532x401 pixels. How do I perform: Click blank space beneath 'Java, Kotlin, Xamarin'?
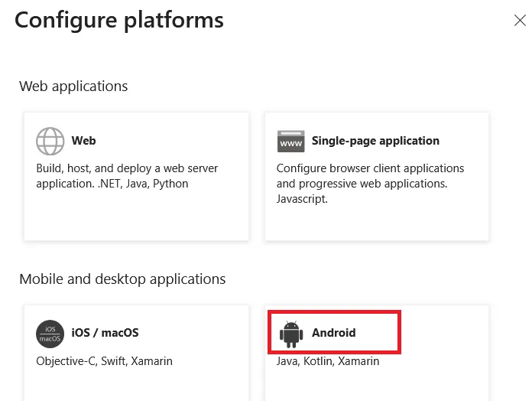(377, 386)
